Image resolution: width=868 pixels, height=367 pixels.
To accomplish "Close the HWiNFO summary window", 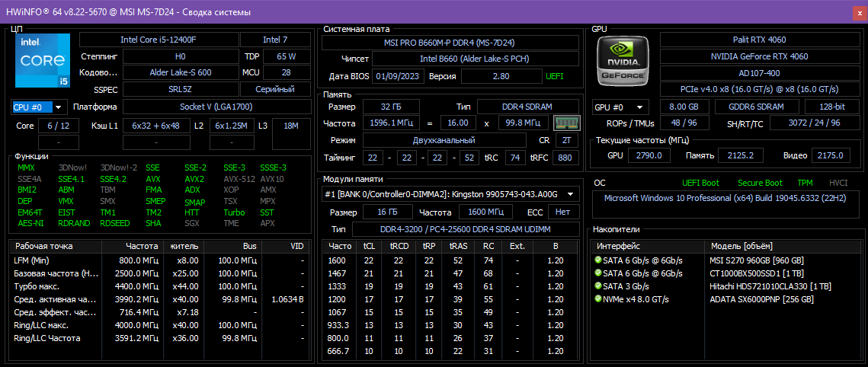I will (x=860, y=12).
